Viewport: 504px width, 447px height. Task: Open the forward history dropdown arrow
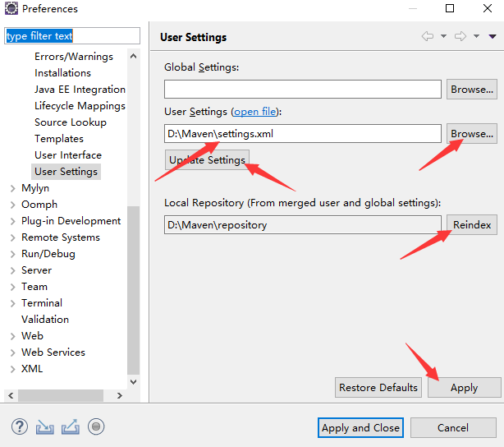pyautogui.click(x=476, y=36)
